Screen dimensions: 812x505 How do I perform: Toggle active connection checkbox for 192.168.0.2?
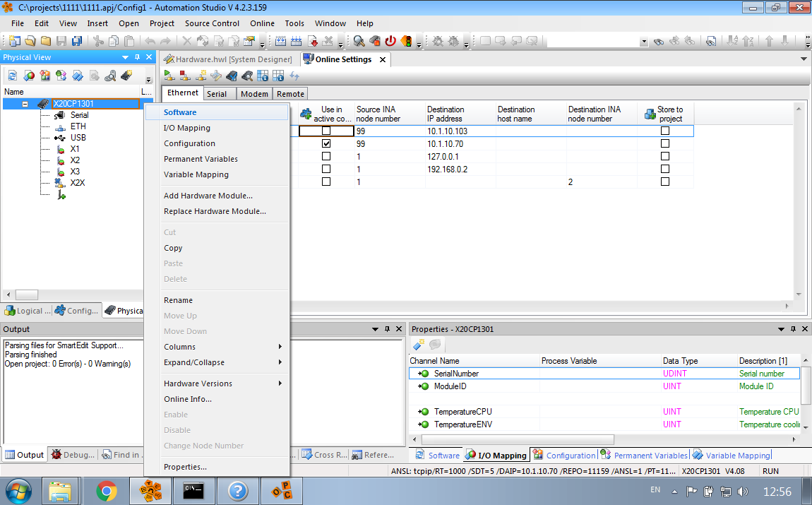[326, 169]
